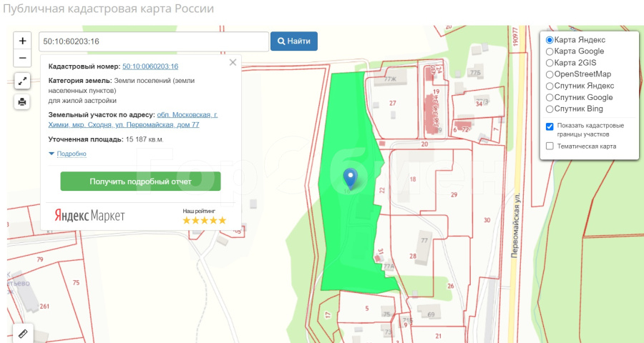Viewport: 644px width, 343px height.
Task: Click the zoom out minus button
Action: [x=22, y=59]
